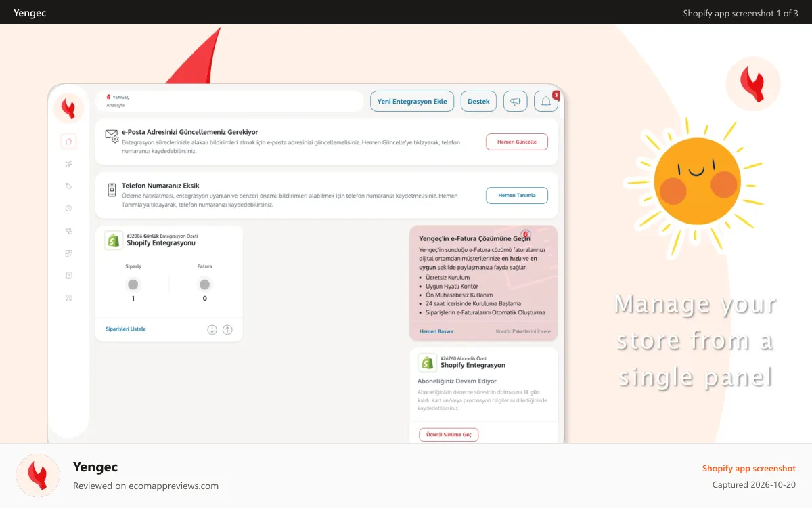This screenshot has width=812, height=508.
Task: Open the home icon in the sidebar
Action: 68,142
